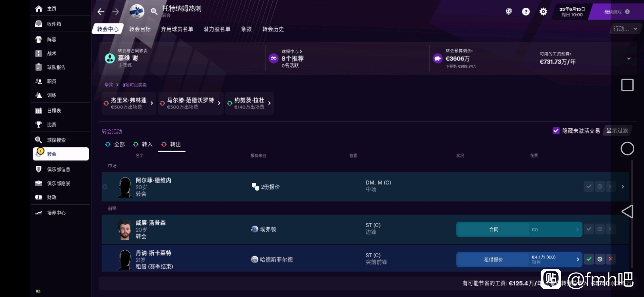
Task: Open the 俱乐部信息 club info shield icon
Action: tap(39, 169)
